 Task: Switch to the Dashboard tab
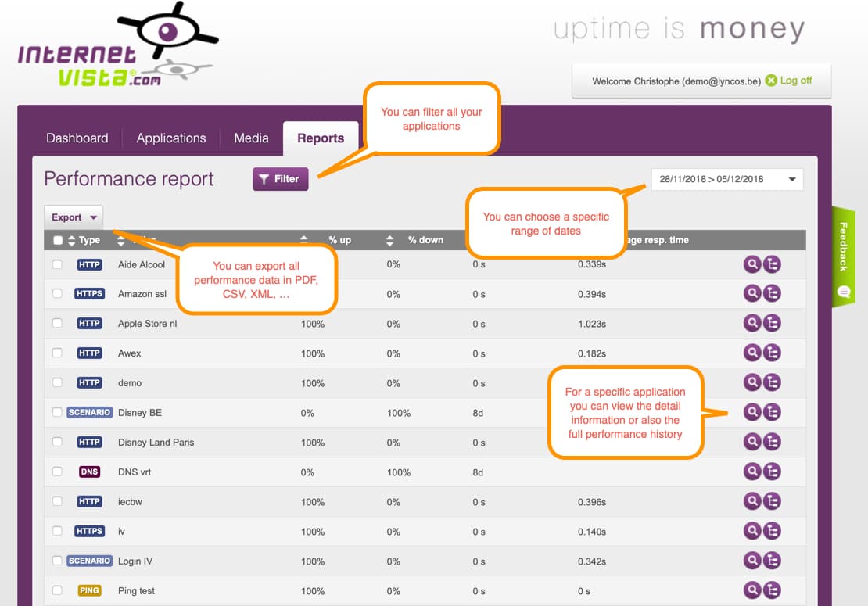(x=77, y=138)
